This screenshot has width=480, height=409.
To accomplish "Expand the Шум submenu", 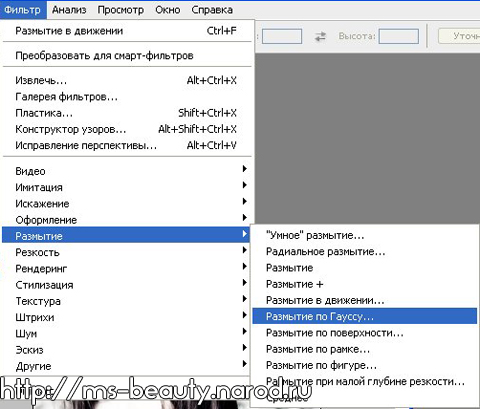I will click(127, 333).
